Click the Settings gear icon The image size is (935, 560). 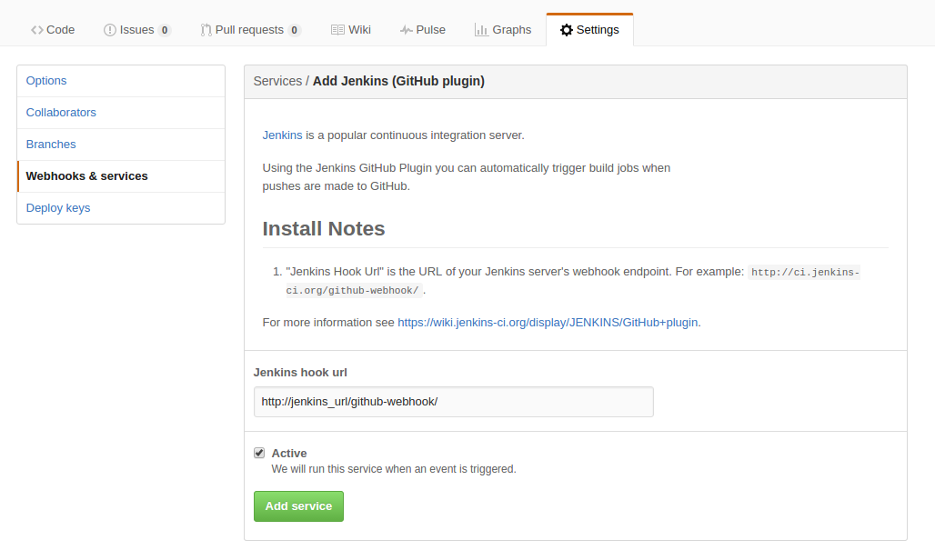tap(567, 30)
